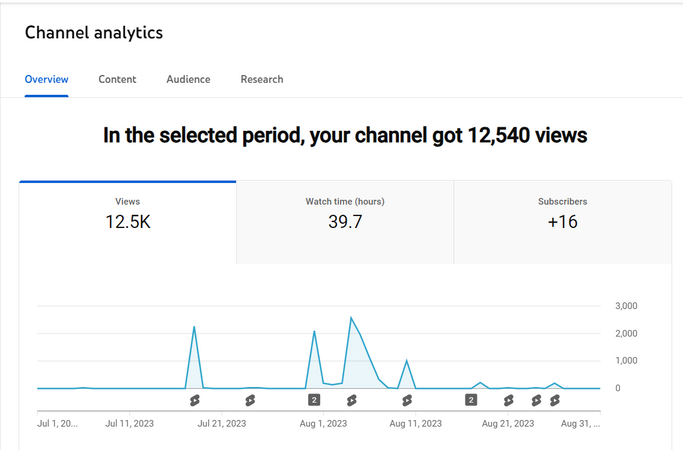Click the Shorts marker under the mid-July spike
The width and height of the screenshot is (683, 450).
pyautogui.click(x=195, y=400)
